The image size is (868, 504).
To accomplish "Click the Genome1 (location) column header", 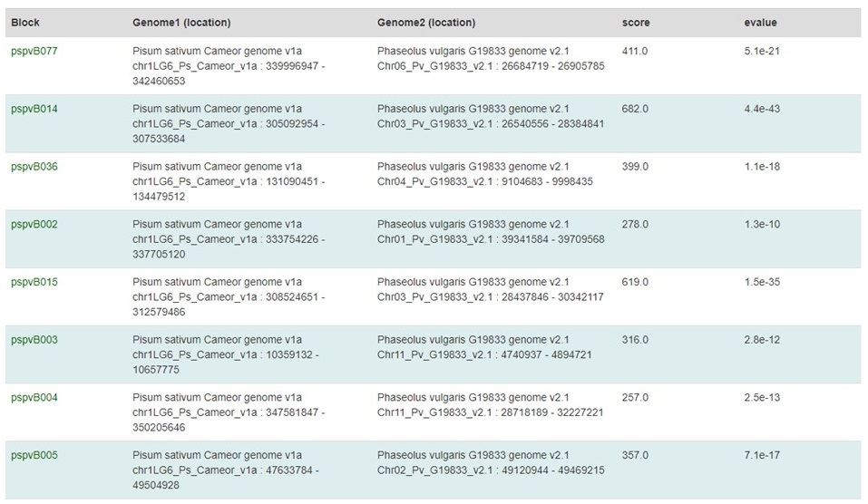I will point(181,23).
